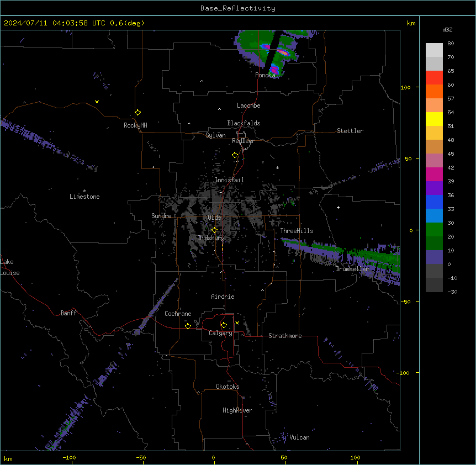The image size is (476, 465).
Task: Click the Banff label
Action: [68, 313]
